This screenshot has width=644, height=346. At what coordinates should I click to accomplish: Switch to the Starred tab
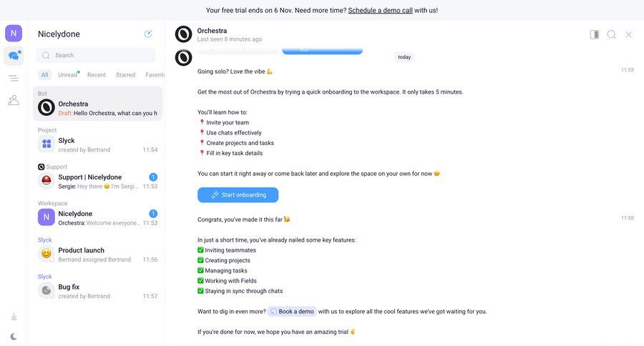coord(125,75)
